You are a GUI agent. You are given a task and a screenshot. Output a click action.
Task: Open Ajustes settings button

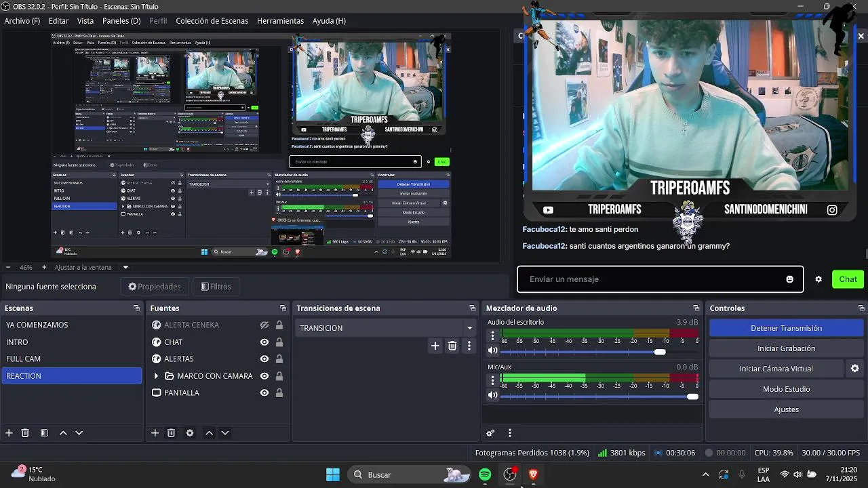coord(786,409)
